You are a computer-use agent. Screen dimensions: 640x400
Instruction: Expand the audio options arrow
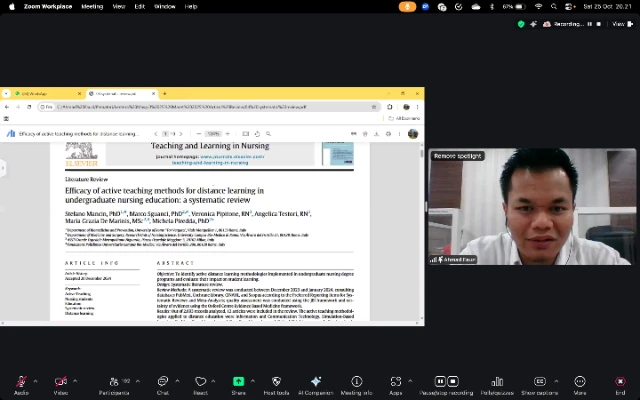[x=35, y=381]
